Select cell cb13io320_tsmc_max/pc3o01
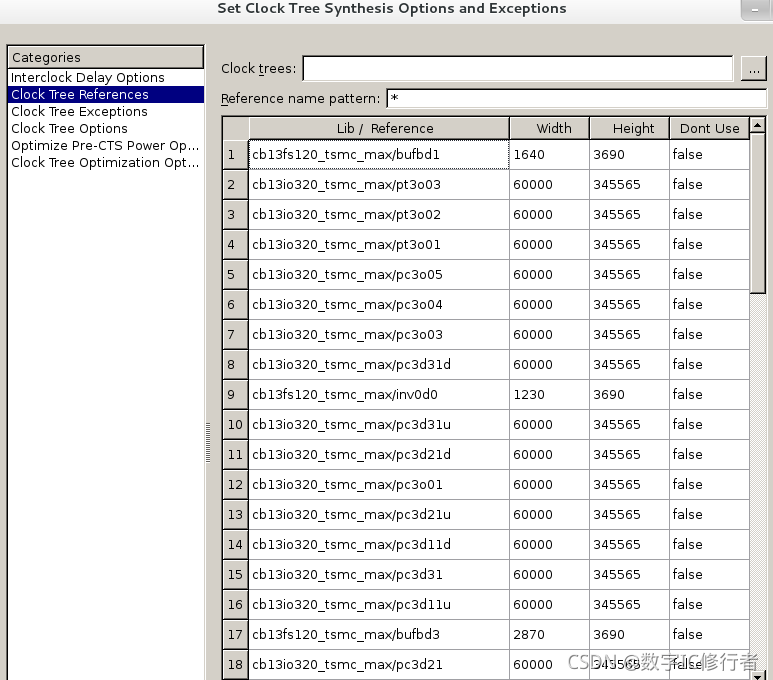773x680 pixels. tap(379, 484)
